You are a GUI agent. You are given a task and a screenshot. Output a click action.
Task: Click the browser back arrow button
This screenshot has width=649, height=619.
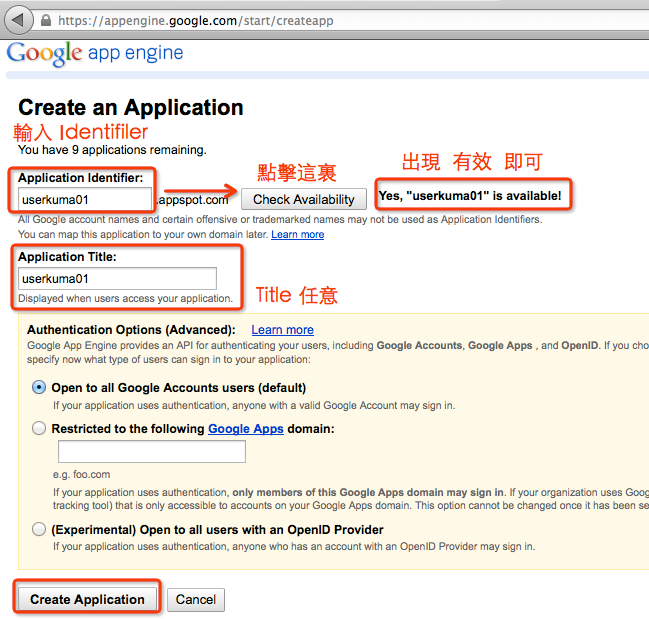(19, 20)
